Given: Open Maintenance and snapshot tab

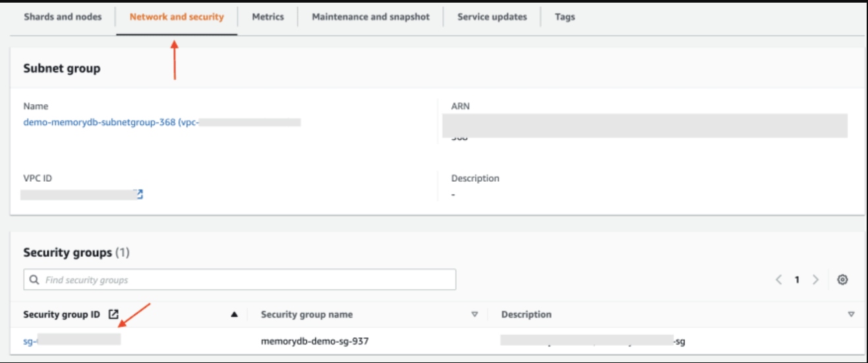Looking at the screenshot, I should click(x=370, y=17).
